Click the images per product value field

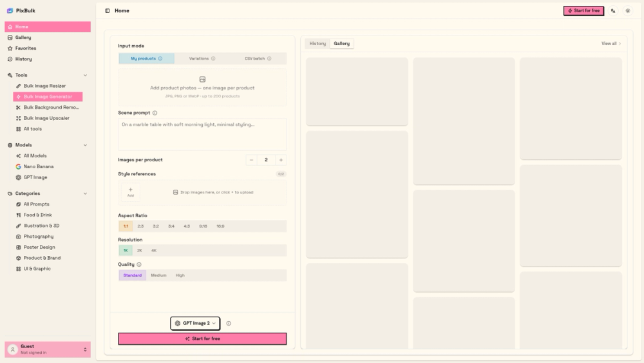point(266,160)
